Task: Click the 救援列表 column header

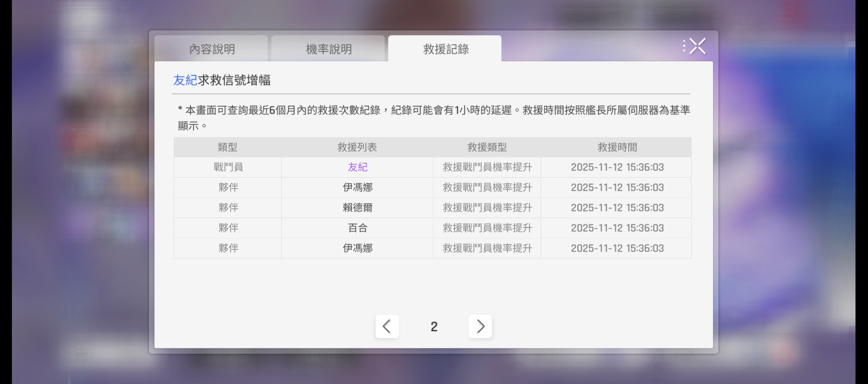Action: pos(357,147)
